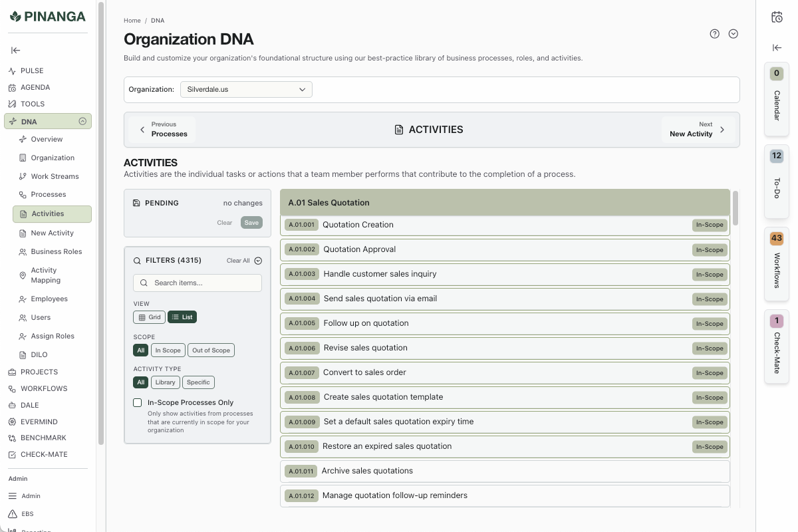Click the Users icon in the sidebar
The width and height of the screenshot is (798, 532).
click(23, 318)
